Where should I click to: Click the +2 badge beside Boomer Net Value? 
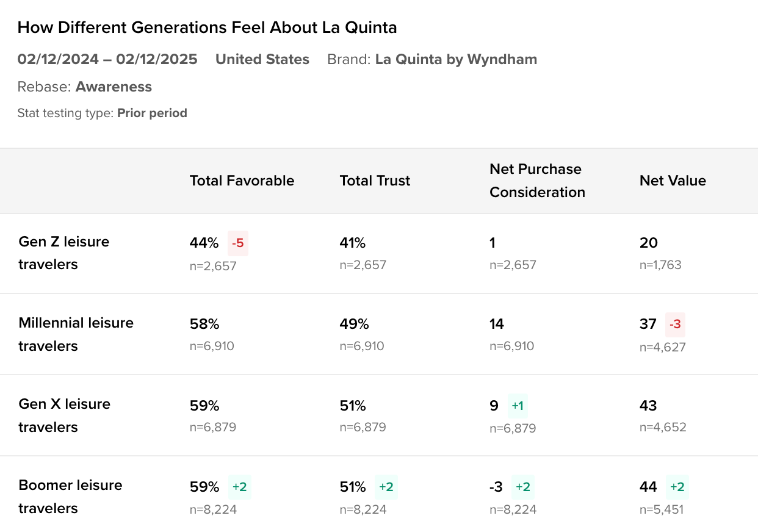(677, 487)
